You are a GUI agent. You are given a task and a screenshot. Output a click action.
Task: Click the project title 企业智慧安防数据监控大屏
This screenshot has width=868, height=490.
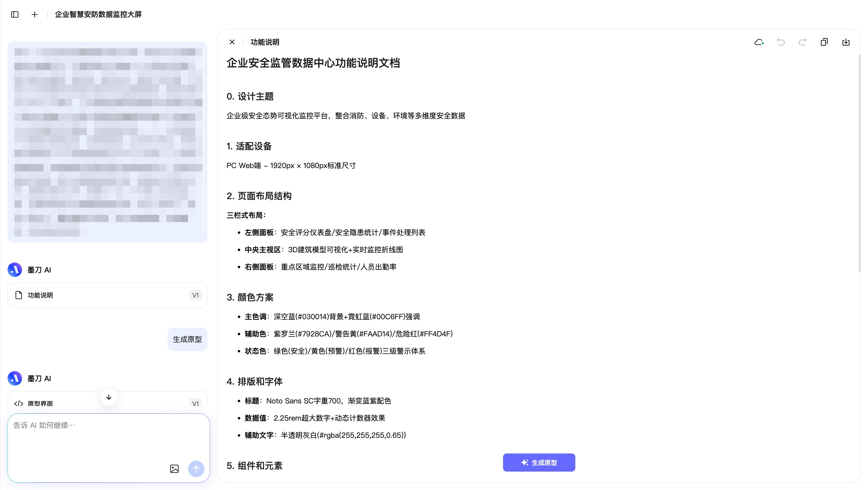click(x=98, y=14)
